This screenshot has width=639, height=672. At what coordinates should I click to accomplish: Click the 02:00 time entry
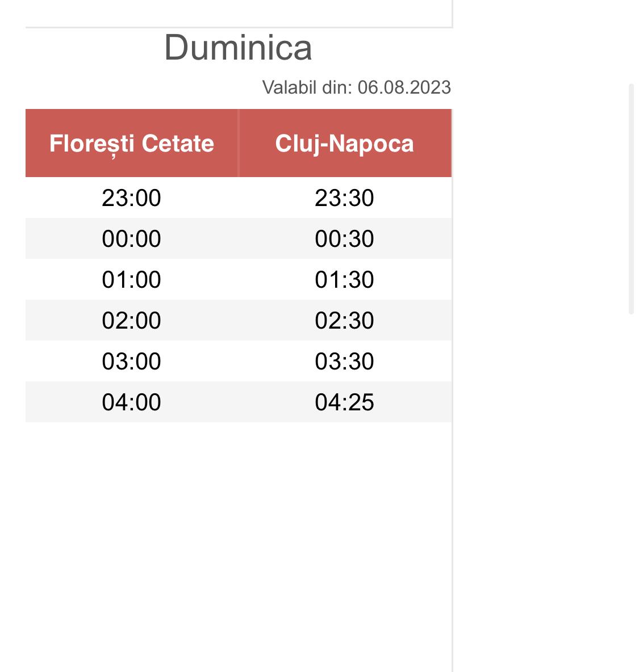click(131, 321)
